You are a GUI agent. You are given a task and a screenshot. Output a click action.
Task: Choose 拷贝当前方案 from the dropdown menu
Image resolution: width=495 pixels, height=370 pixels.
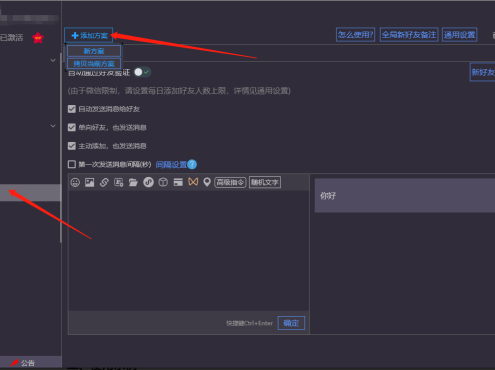(94, 63)
